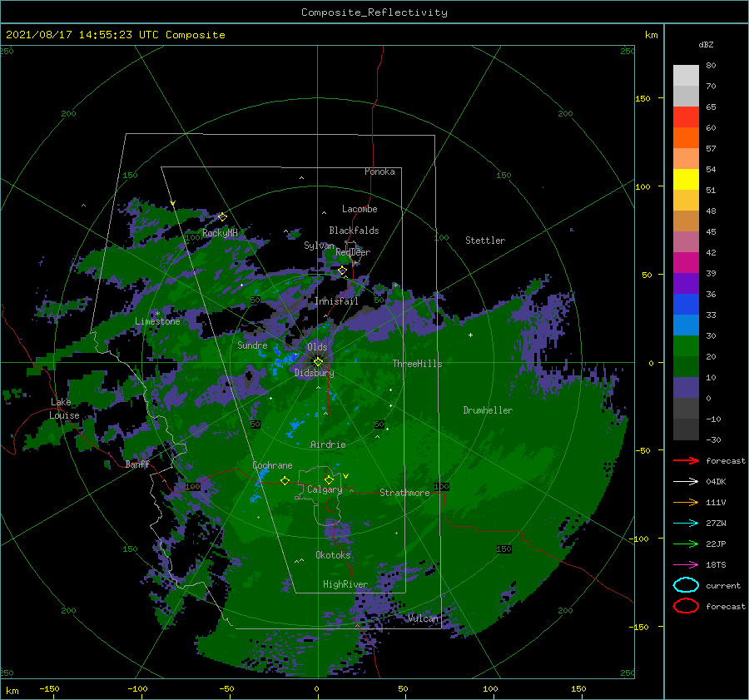The width and height of the screenshot is (749, 700).
Task: Select the Okotoks label
Action: [333, 554]
